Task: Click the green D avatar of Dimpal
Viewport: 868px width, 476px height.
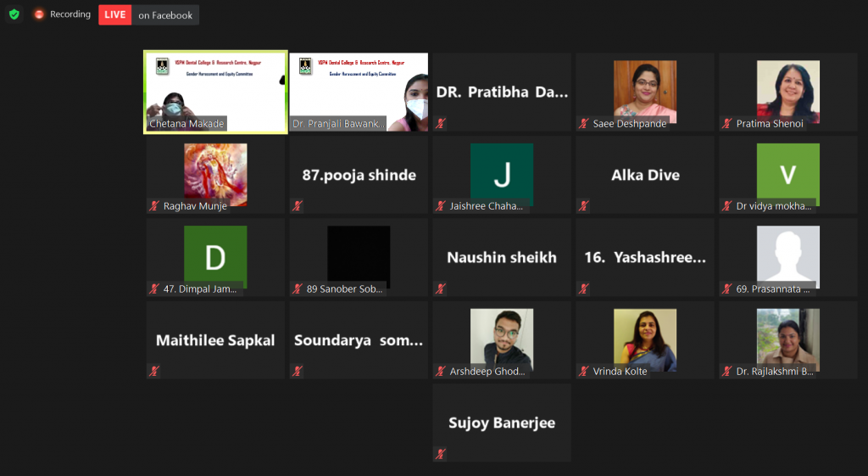Action: point(215,257)
